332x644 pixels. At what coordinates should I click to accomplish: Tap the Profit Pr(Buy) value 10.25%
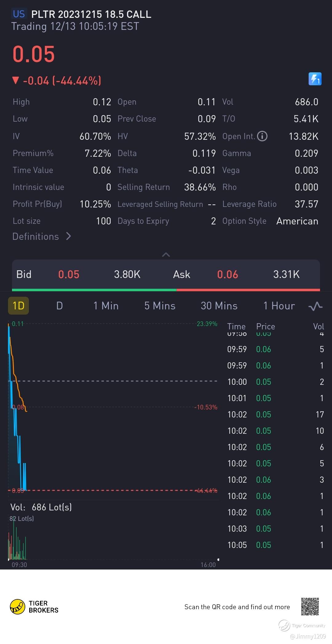point(95,204)
